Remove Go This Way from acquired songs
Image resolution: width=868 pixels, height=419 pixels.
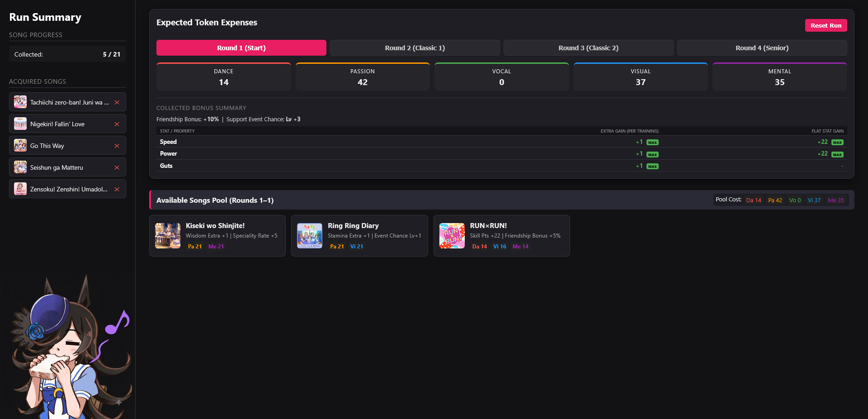[117, 146]
